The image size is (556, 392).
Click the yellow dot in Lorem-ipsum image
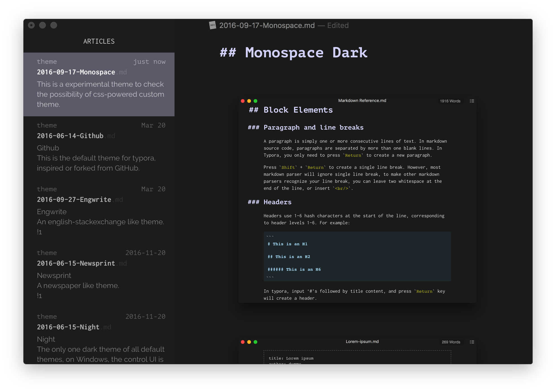point(249,342)
